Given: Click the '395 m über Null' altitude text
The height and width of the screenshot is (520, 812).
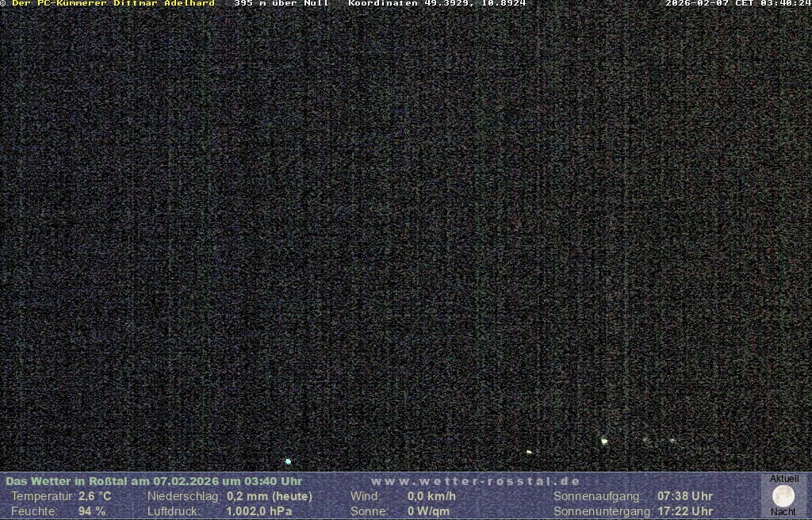Looking at the screenshot, I should pyautogui.click(x=282, y=3).
